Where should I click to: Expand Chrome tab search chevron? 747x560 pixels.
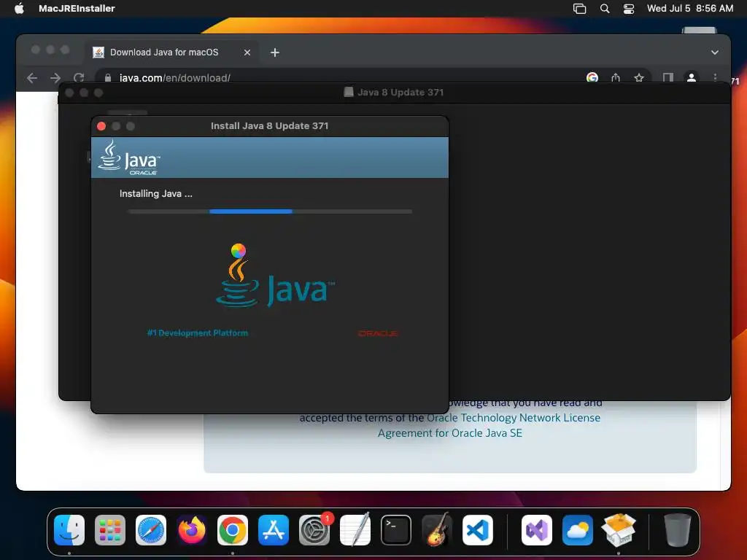point(715,52)
